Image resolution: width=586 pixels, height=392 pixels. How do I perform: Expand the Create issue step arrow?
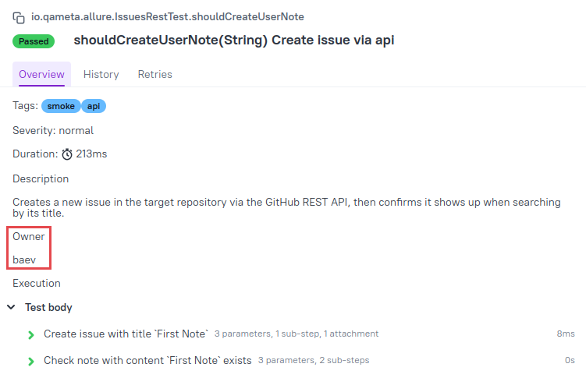31,335
